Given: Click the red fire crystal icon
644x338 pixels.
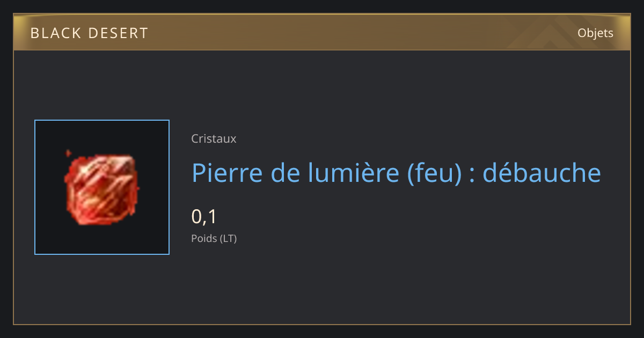Looking at the screenshot, I should tap(101, 188).
